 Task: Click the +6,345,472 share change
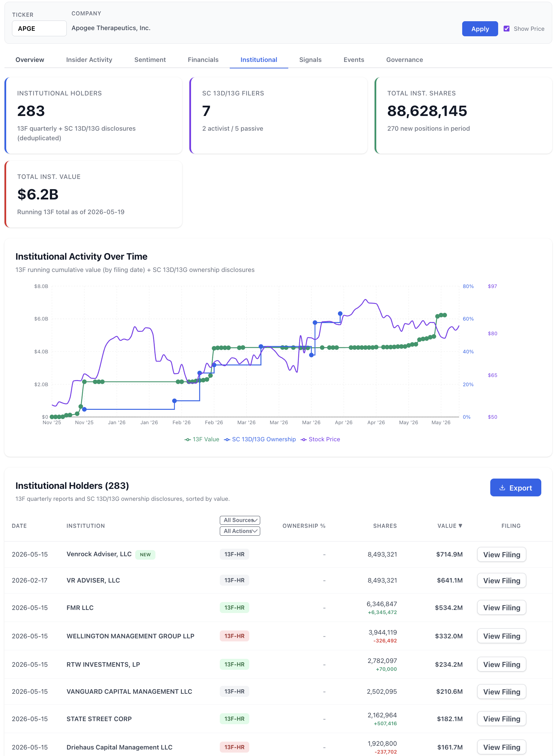tap(382, 612)
